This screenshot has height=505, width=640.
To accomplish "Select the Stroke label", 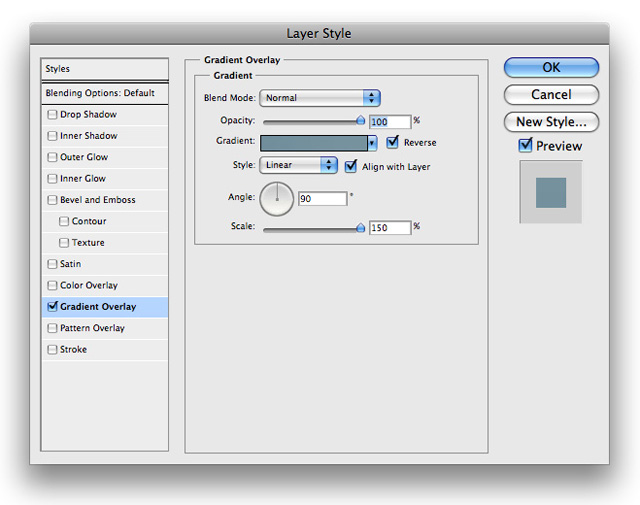I will click(x=73, y=349).
